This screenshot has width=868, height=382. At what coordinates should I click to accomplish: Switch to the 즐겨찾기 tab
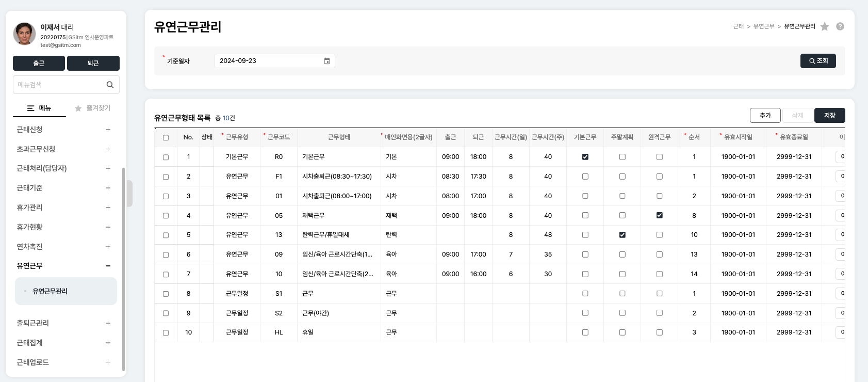(93, 108)
